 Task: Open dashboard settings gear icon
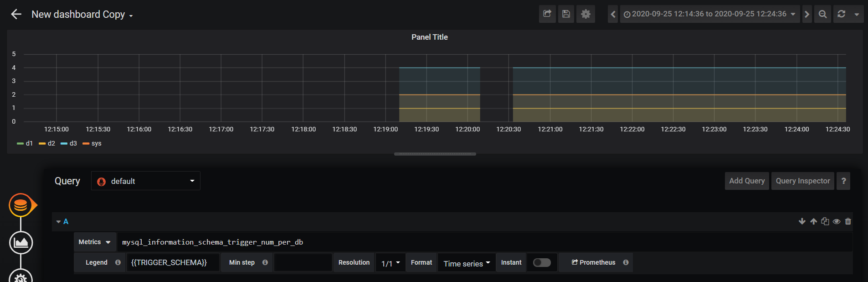(x=586, y=14)
